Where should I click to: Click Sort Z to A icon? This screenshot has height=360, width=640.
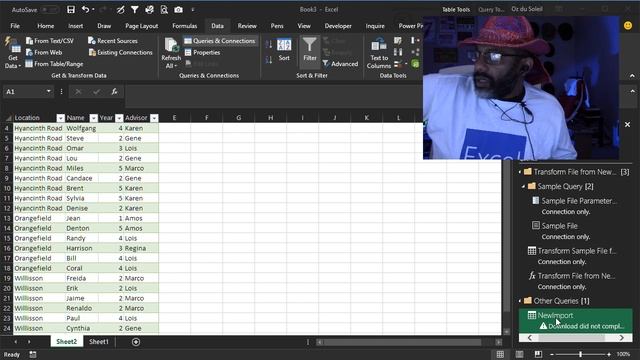point(269,60)
